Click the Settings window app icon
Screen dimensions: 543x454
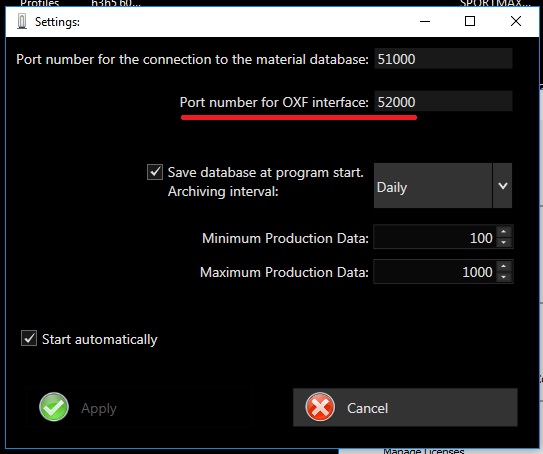(22, 21)
